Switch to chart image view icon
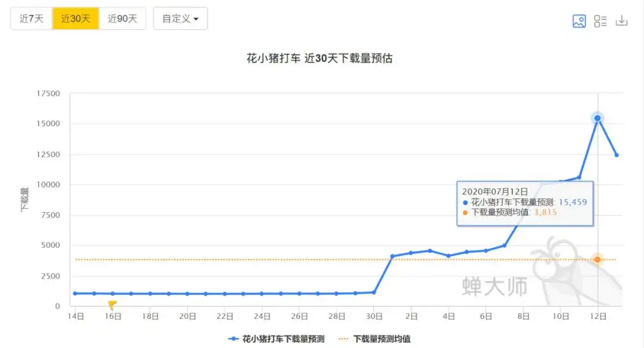Screen dimensions: 644x348 point(579,21)
